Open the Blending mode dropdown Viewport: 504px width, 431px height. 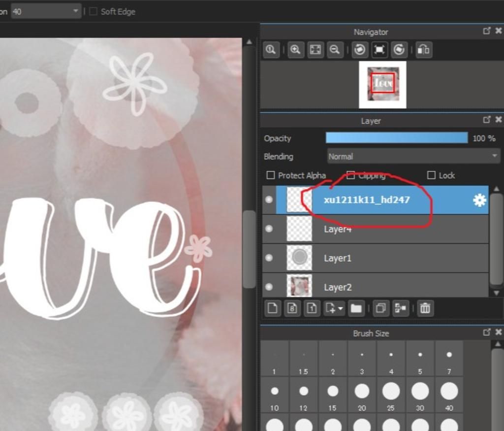(413, 156)
